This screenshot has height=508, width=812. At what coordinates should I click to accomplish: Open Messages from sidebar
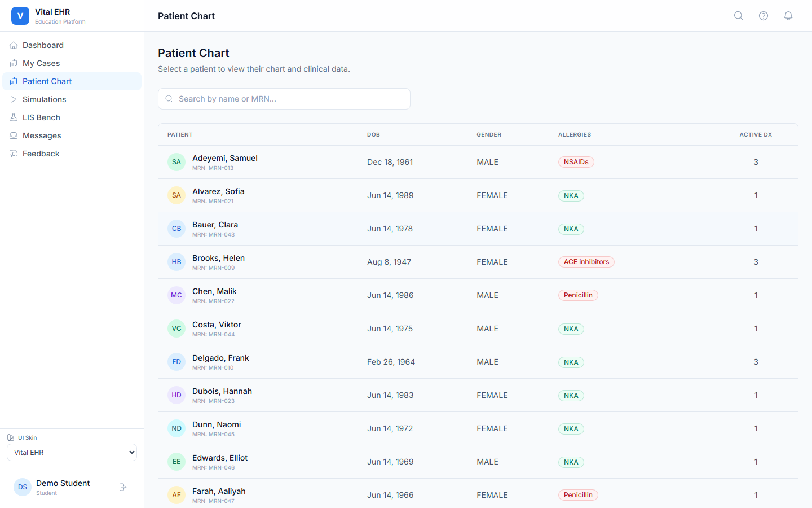(72, 135)
